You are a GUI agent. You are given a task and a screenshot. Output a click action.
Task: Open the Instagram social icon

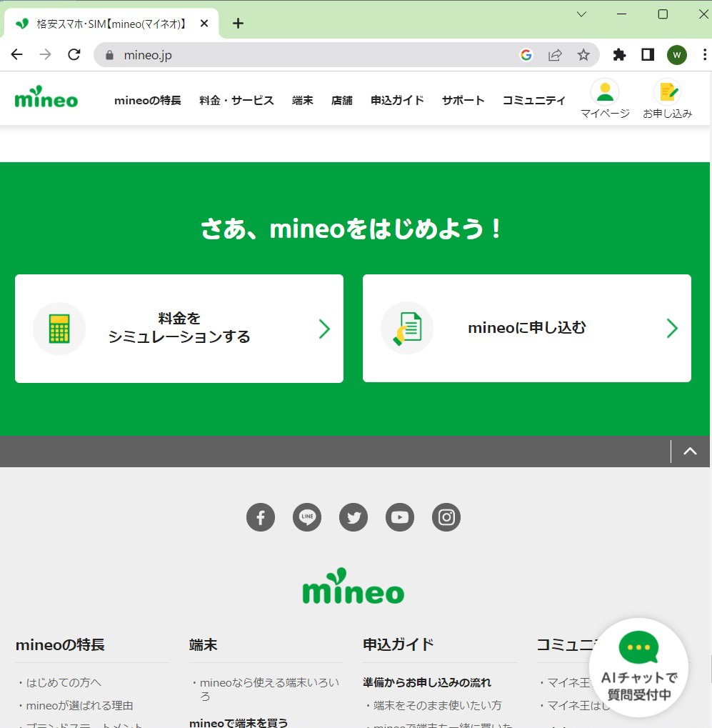click(446, 517)
